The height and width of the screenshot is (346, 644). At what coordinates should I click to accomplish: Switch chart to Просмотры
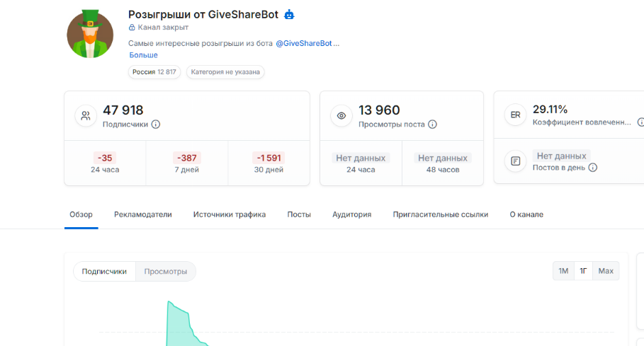[166, 272]
